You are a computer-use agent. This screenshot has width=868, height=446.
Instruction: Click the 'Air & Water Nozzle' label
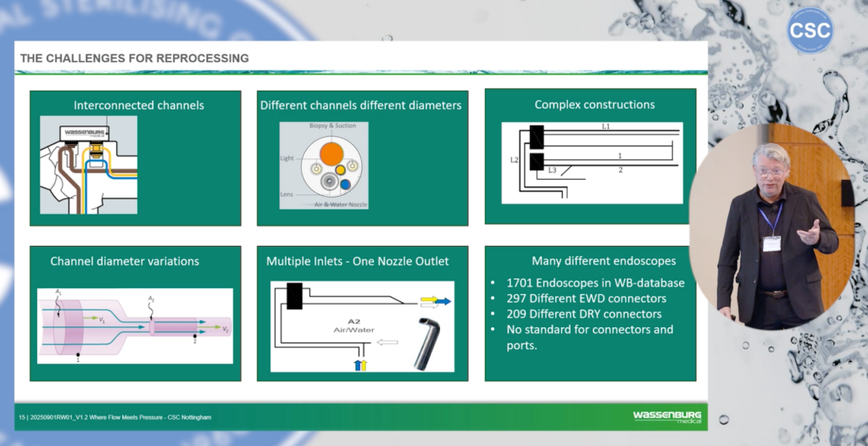click(x=341, y=205)
